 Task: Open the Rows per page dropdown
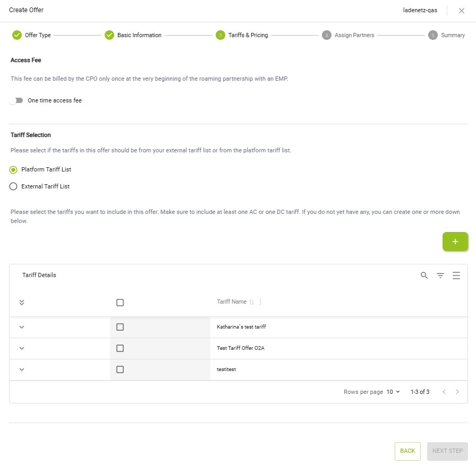393,392
